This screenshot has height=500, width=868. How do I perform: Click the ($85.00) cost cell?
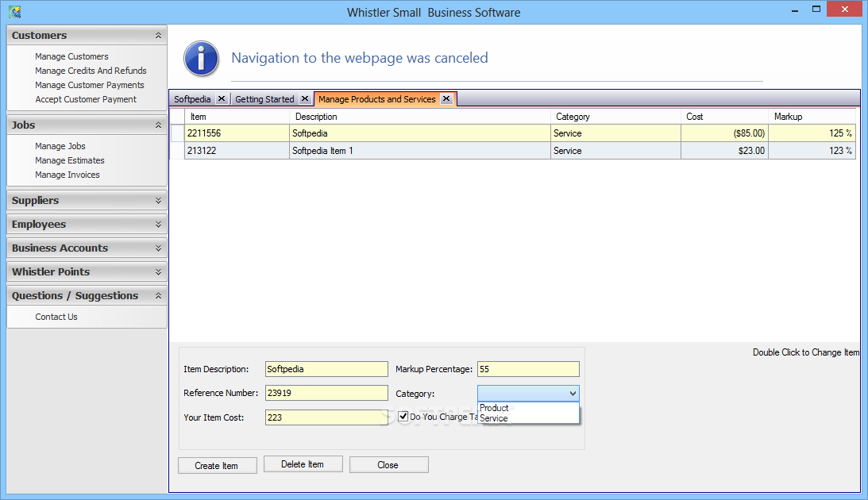[724, 133]
